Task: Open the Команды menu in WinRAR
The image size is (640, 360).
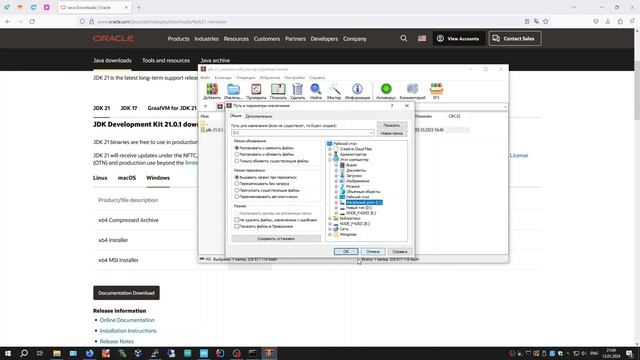Action: tap(223, 77)
